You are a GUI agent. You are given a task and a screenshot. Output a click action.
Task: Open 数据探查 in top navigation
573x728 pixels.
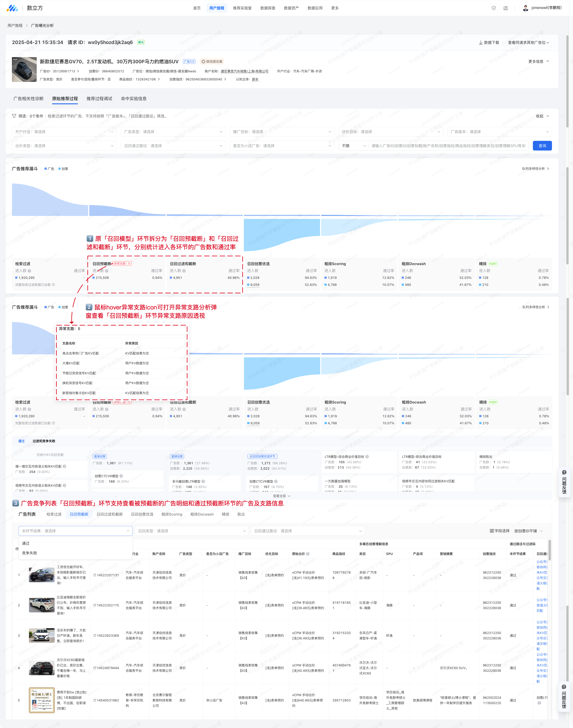(267, 8)
